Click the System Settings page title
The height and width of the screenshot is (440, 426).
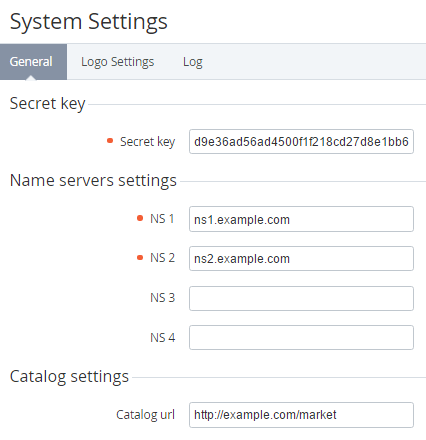89,22
